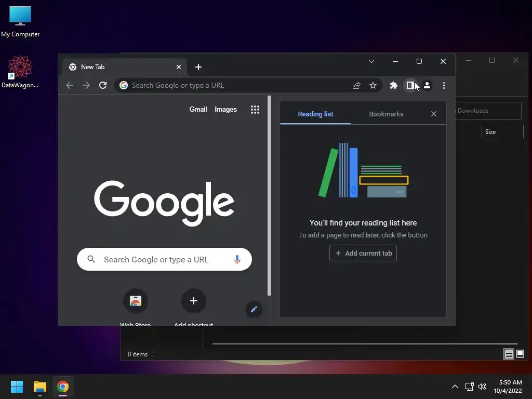Click Size column header in File Explorer
This screenshot has width=532, height=399.
pos(502,131)
